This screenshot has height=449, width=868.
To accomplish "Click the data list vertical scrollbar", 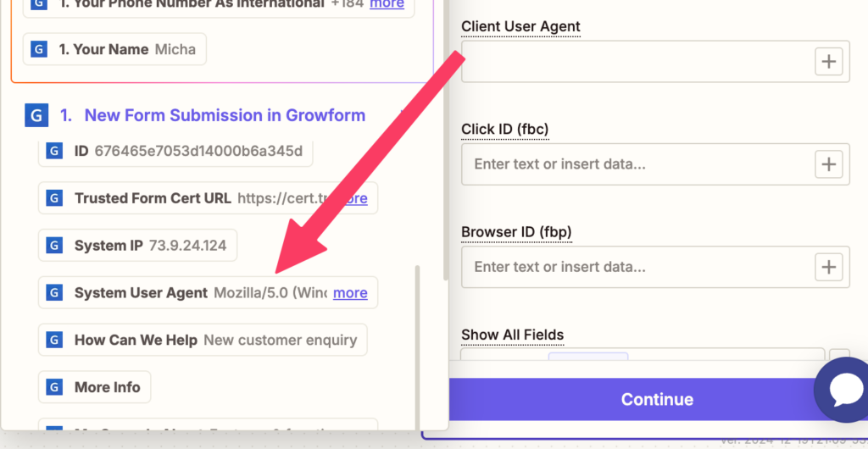I will click(x=417, y=346).
